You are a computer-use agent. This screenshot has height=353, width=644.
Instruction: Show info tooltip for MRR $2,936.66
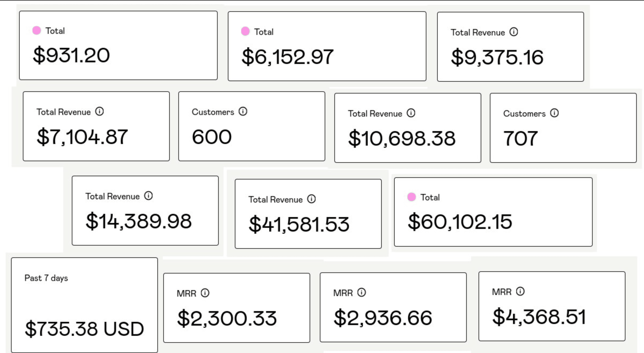[x=362, y=292]
